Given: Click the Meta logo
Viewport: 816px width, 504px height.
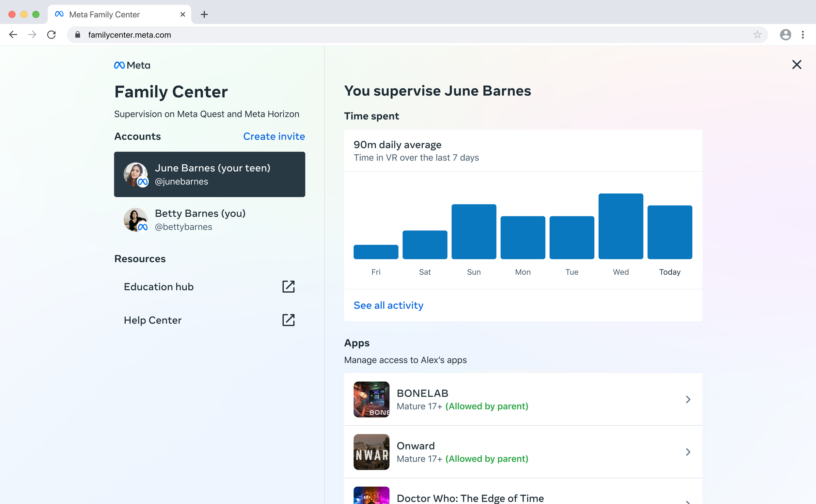Looking at the screenshot, I should [x=132, y=65].
